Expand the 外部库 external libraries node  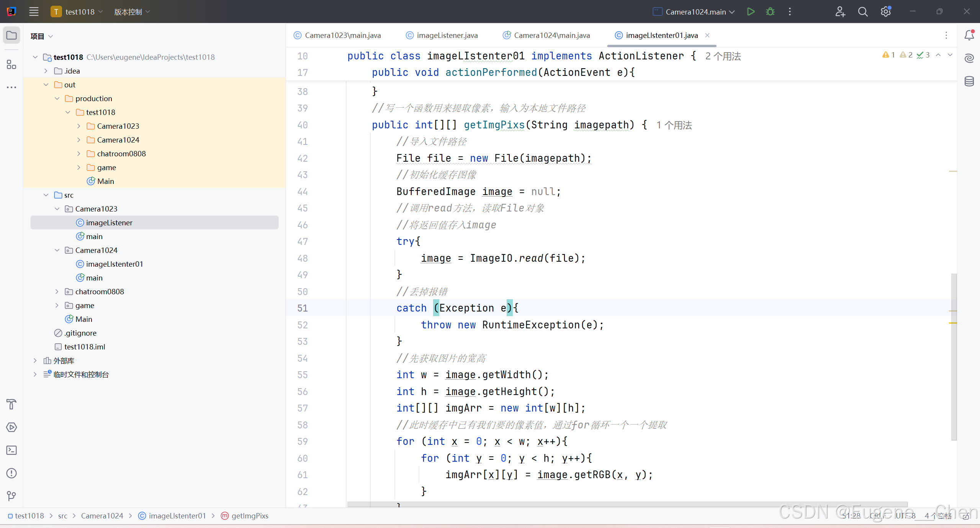click(x=35, y=361)
